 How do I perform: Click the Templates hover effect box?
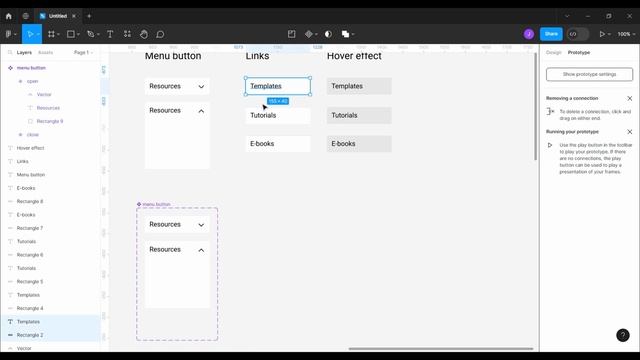point(359,86)
